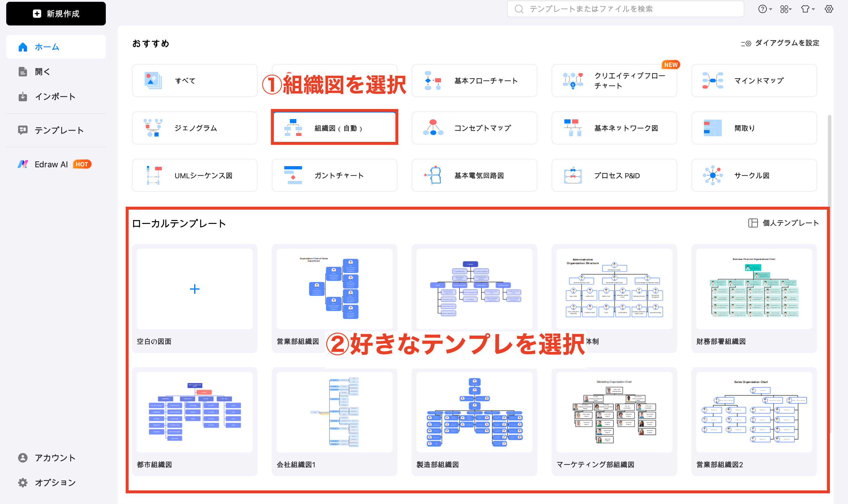Click the 新規作成 button
The height and width of the screenshot is (504, 848).
[x=56, y=14]
